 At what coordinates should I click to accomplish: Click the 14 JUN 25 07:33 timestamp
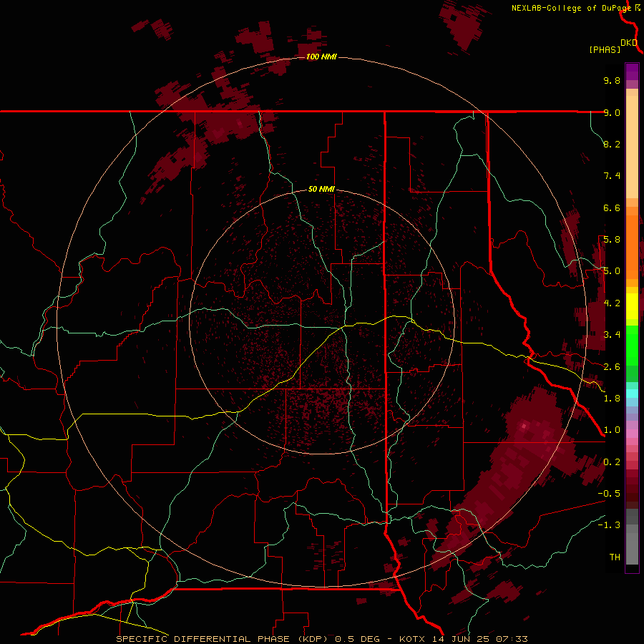coord(479,639)
